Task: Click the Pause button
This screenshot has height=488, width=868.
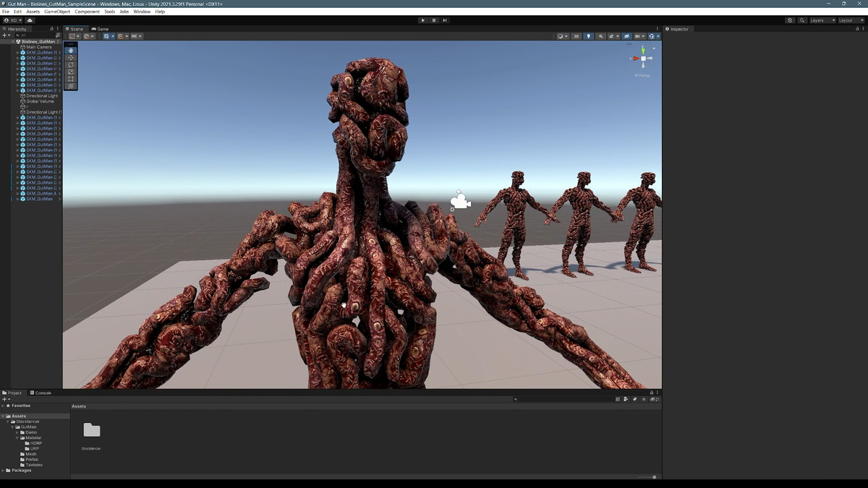Action: (x=434, y=20)
